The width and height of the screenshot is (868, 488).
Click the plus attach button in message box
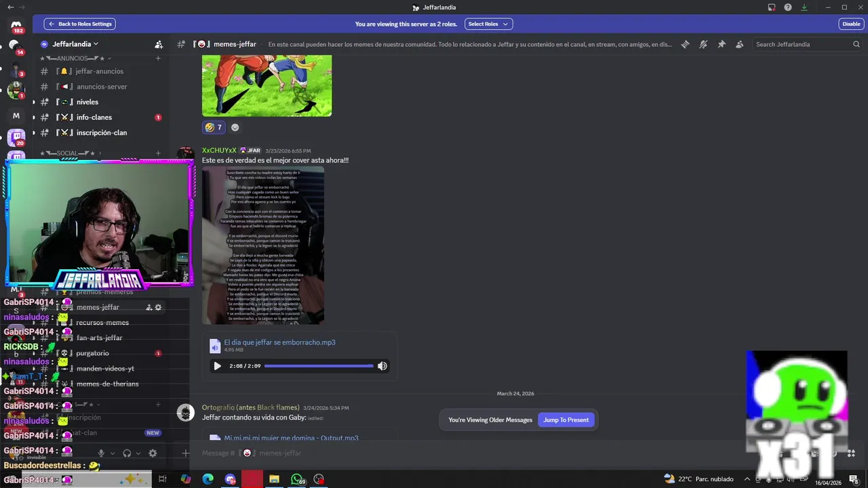(x=186, y=453)
